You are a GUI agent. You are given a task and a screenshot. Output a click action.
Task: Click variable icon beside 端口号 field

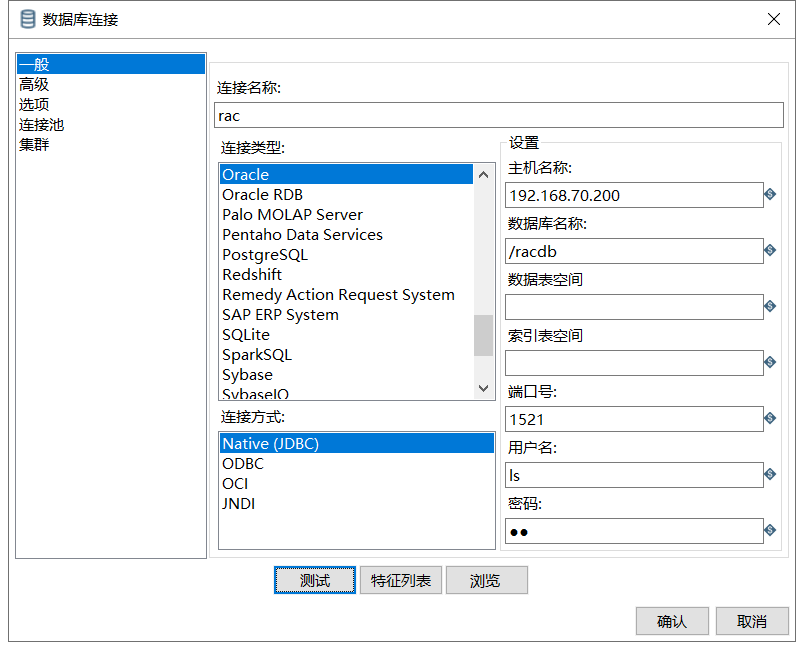(x=770, y=418)
